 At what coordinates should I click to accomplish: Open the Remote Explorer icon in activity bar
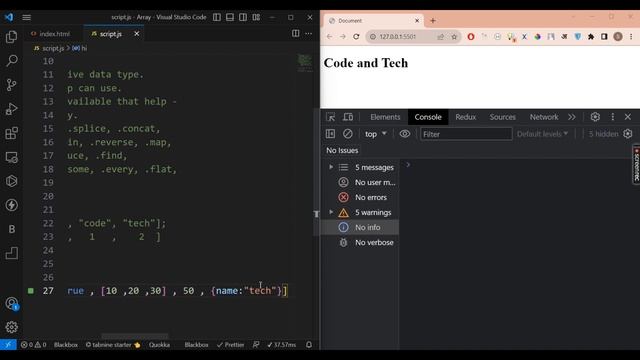point(11,157)
